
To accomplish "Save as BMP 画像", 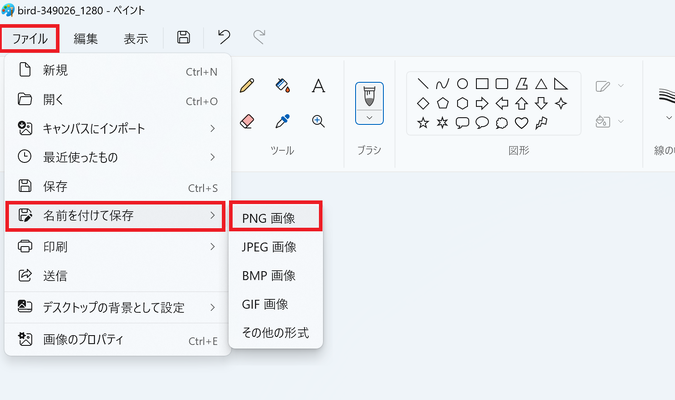I will pos(276,276).
